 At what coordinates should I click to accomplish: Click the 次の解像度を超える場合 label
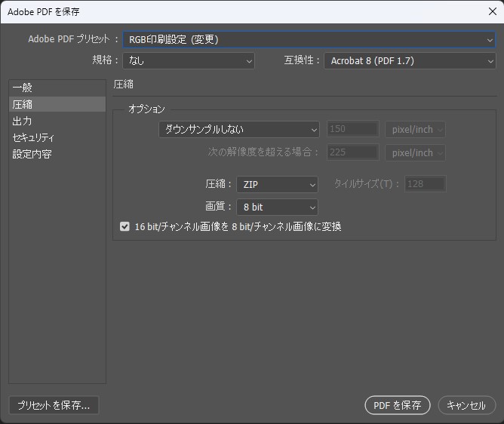pos(263,152)
